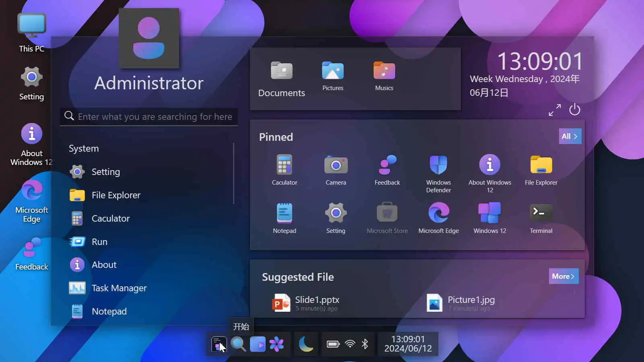This screenshot has height=362, width=644.
Task: Toggle the moon night mode icon
Action: [x=306, y=344]
